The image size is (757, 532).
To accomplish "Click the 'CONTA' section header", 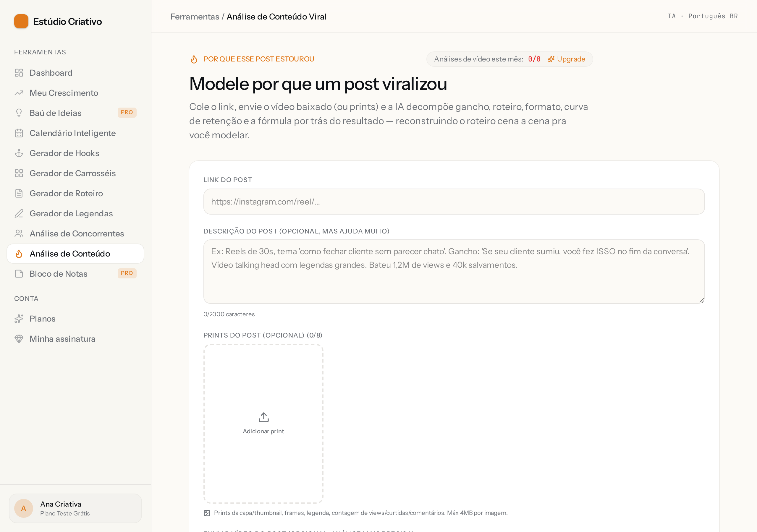I will [26, 299].
